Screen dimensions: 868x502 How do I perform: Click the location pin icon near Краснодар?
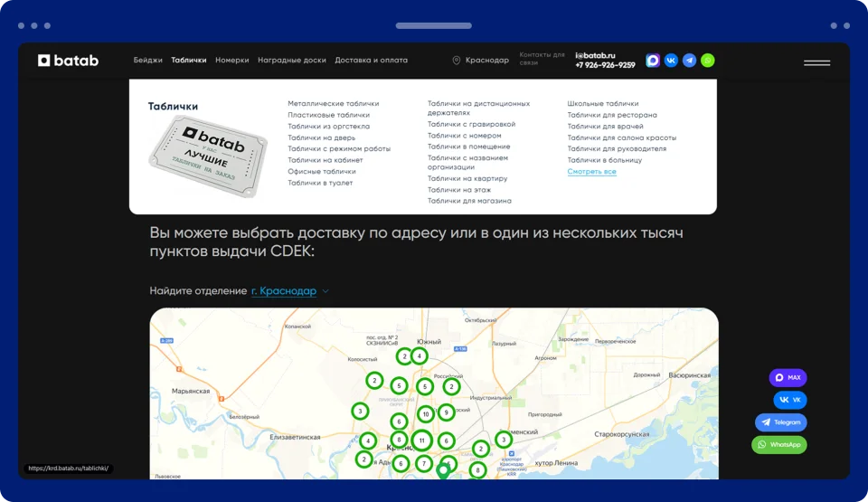coord(456,61)
